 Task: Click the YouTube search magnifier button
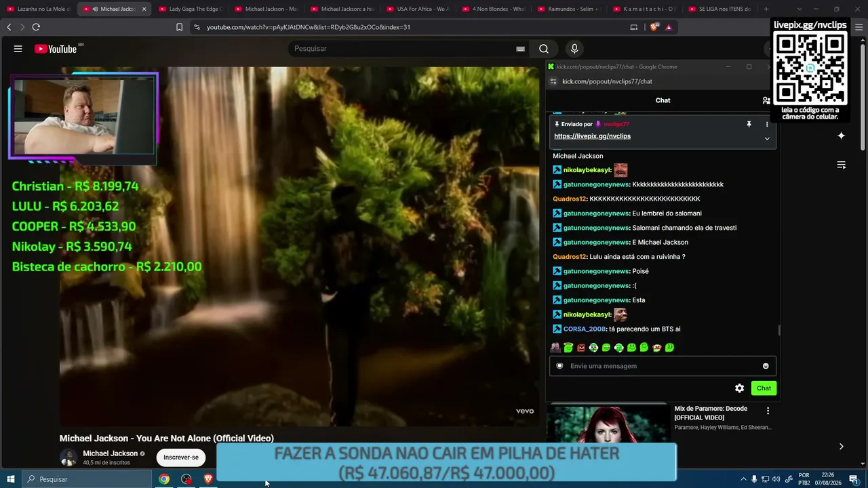coord(544,49)
